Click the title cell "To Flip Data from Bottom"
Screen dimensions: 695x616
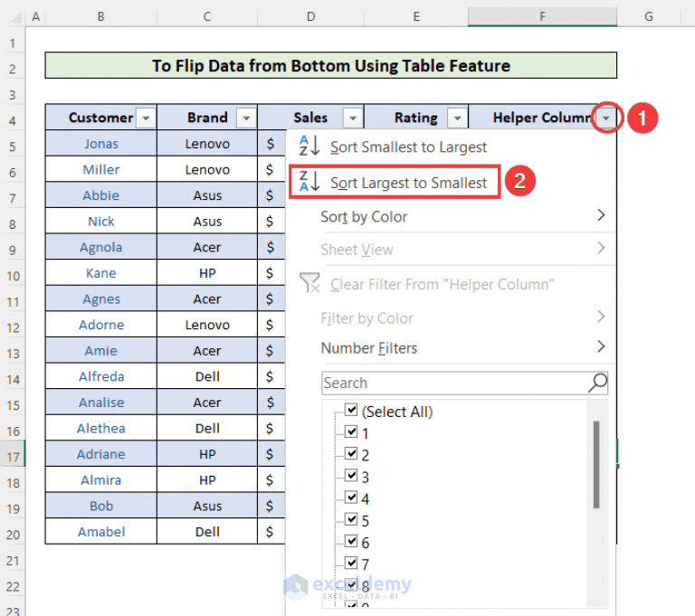330,66
